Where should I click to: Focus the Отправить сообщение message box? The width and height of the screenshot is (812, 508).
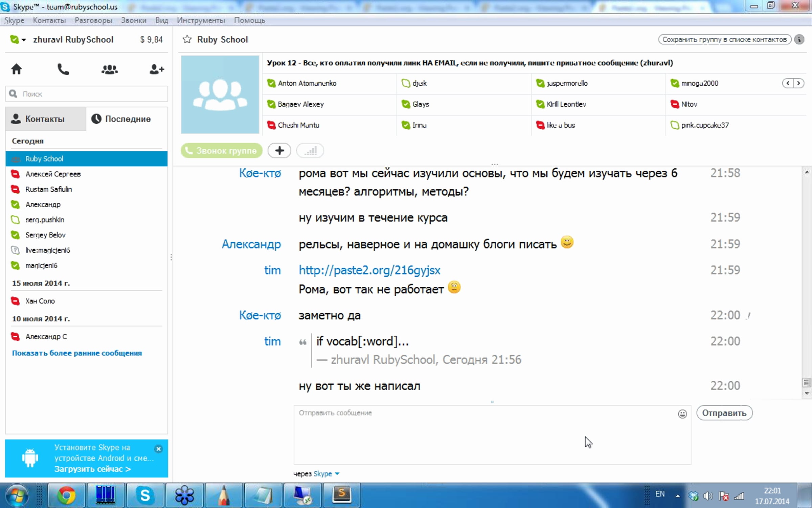click(492, 435)
